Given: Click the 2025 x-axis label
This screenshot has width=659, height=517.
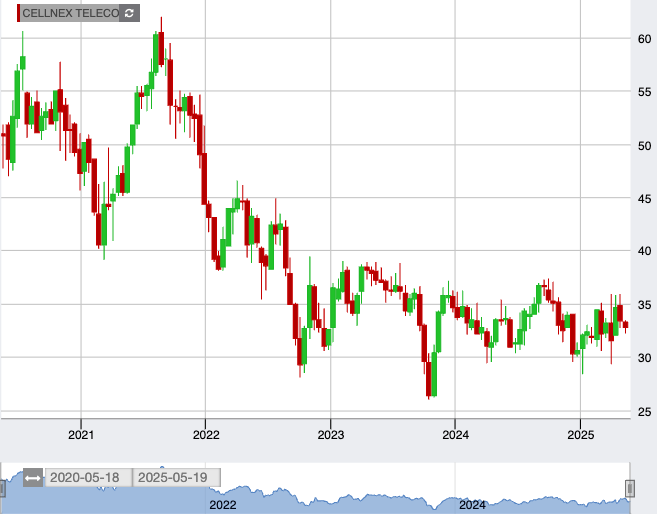Looking at the screenshot, I should [581, 436].
